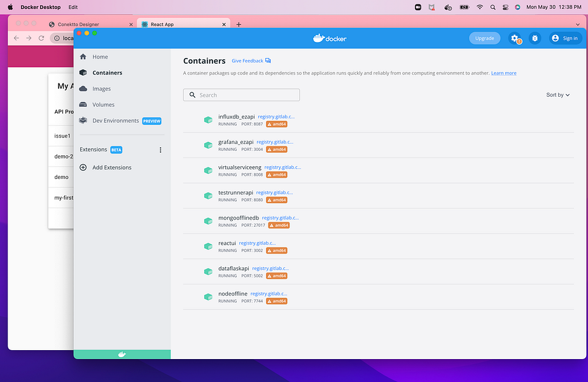This screenshot has height=382, width=588.
Task: Select the dataflaskapi container name
Action: pyautogui.click(x=234, y=268)
